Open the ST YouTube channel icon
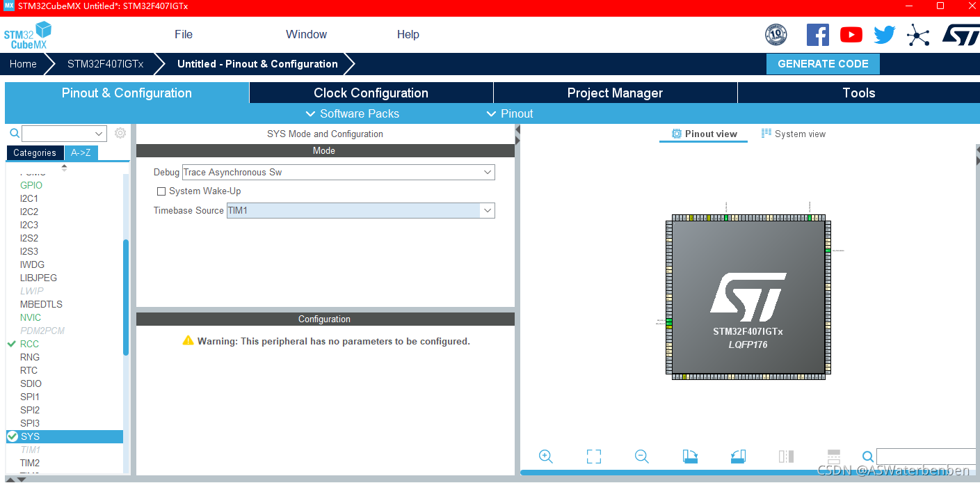Image resolution: width=980 pixels, height=483 pixels. pos(851,35)
